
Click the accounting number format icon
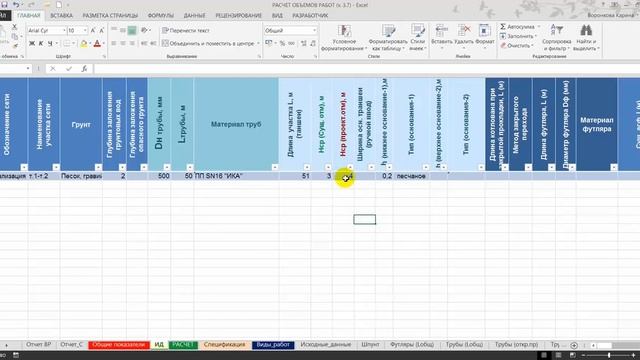tap(269, 43)
